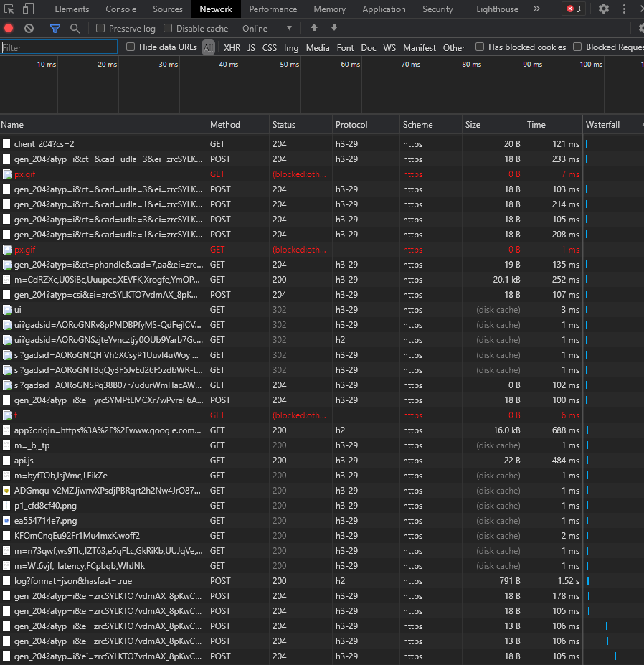Filter requests by Doc
644x665 pixels.
coord(369,48)
